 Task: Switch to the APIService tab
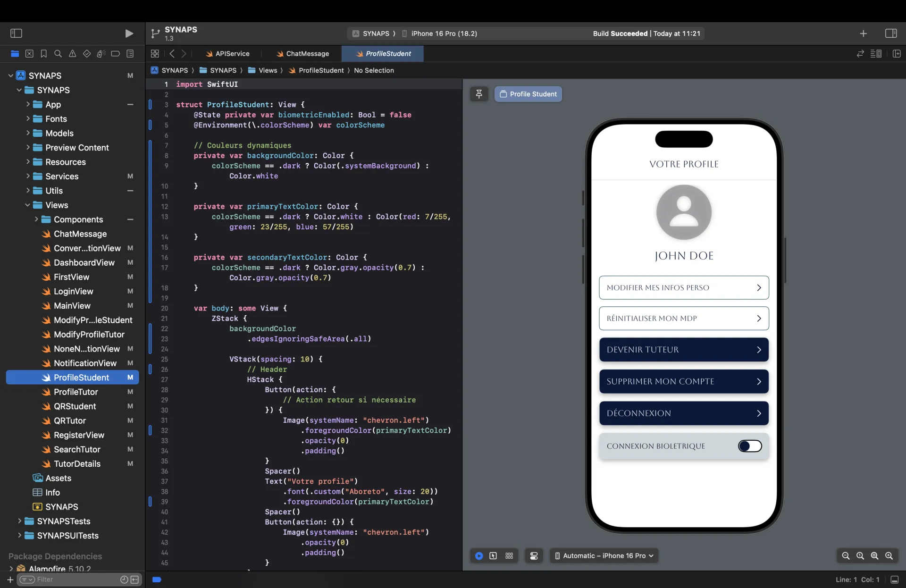228,54
